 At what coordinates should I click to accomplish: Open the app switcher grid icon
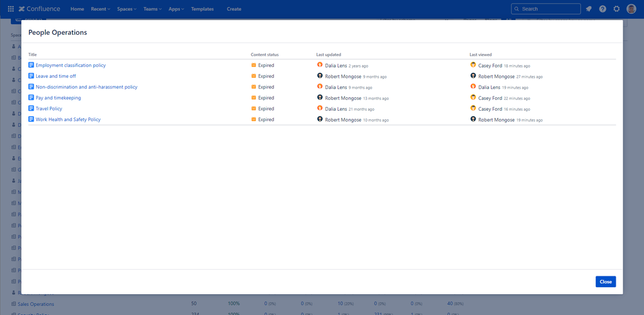[11, 9]
